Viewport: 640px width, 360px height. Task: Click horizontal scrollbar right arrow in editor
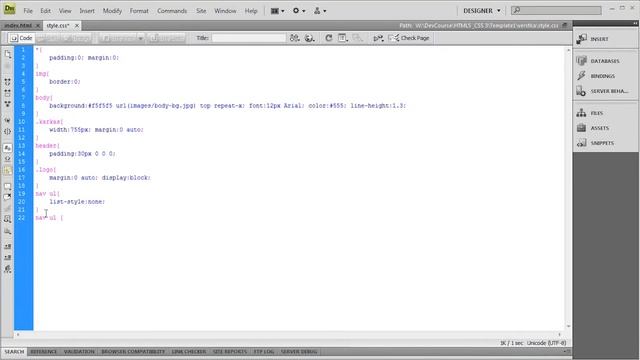click(x=559, y=334)
